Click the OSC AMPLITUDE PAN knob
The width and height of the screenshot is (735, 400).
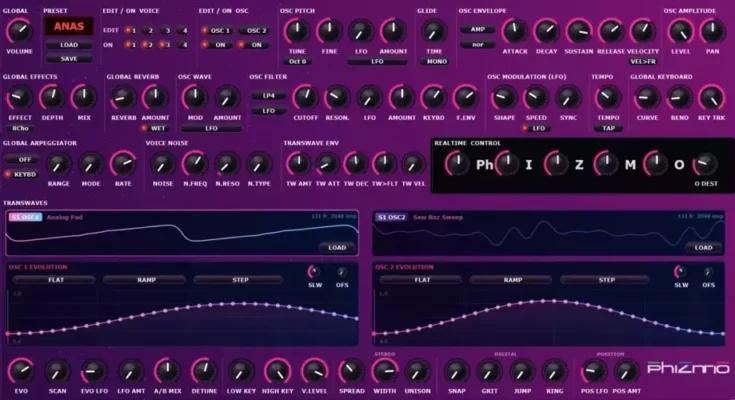(712, 31)
